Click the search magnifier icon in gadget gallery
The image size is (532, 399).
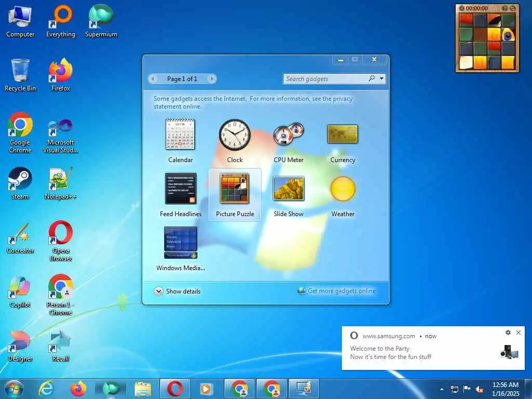tap(371, 78)
